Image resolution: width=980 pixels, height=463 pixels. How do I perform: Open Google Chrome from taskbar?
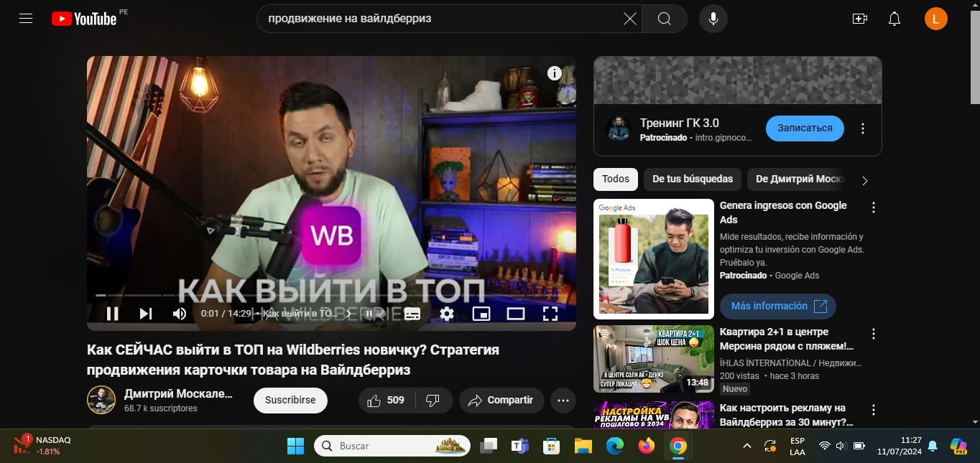point(678,446)
